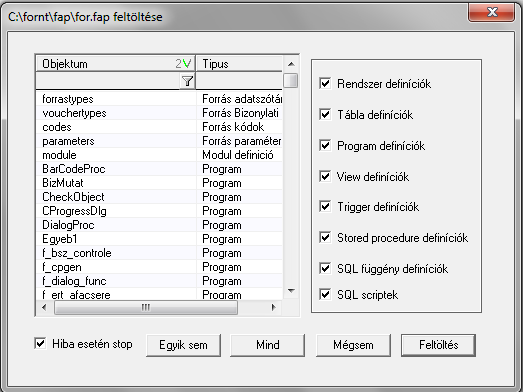Toggle Stored procedure definíciók
523x392 pixels.
[325, 238]
